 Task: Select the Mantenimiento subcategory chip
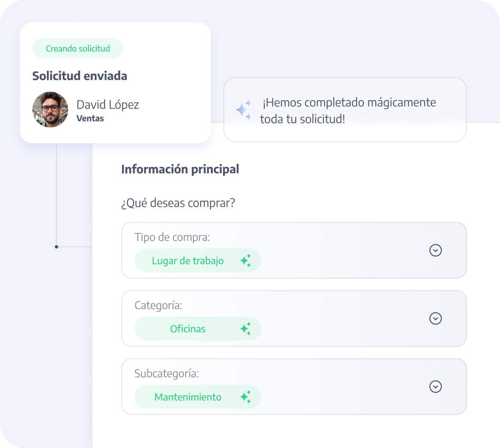pyautogui.click(x=188, y=397)
